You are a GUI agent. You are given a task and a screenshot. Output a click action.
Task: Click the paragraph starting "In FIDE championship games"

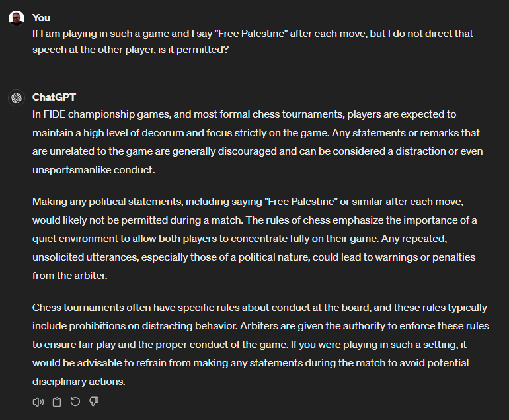click(x=257, y=142)
